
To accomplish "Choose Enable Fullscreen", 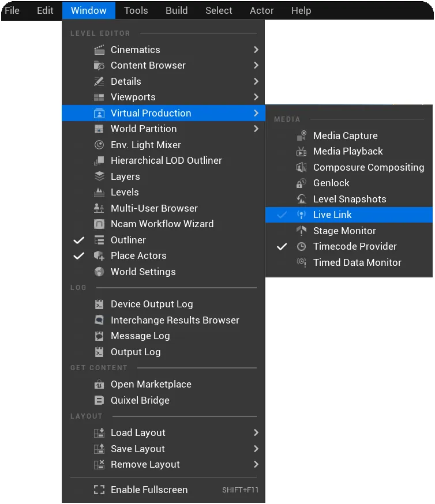I will pyautogui.click(x=163, y=490).
